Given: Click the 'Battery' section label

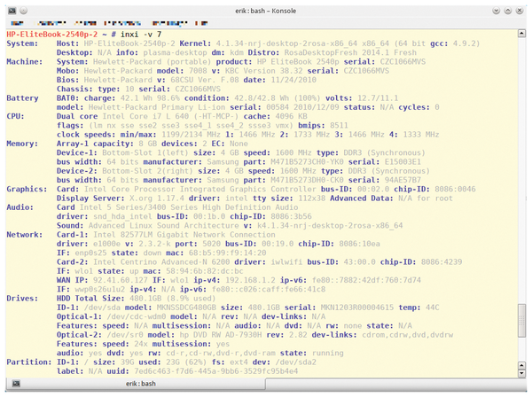Looking at the screenshot, I should 22,98.
